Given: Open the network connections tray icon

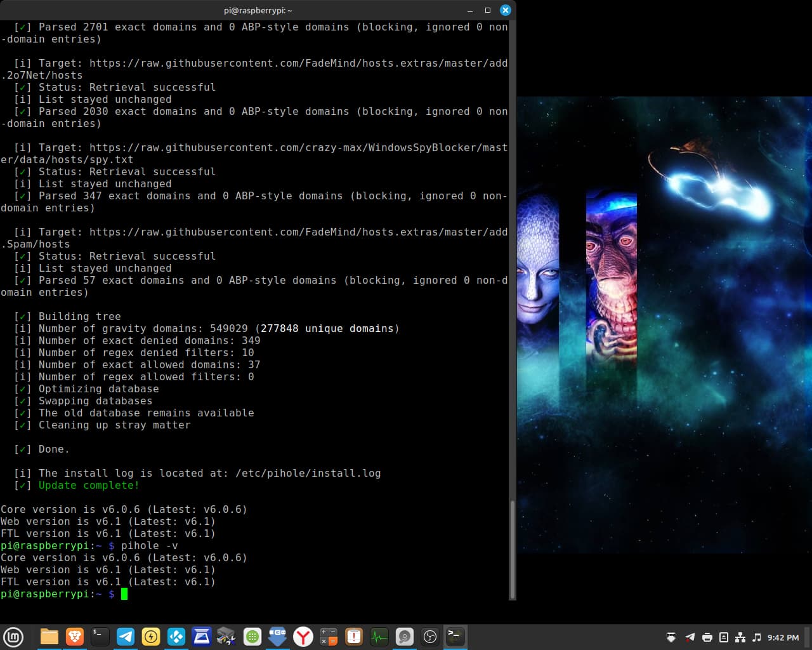Looking at the screenshot, I should click(x=740, y=637).
